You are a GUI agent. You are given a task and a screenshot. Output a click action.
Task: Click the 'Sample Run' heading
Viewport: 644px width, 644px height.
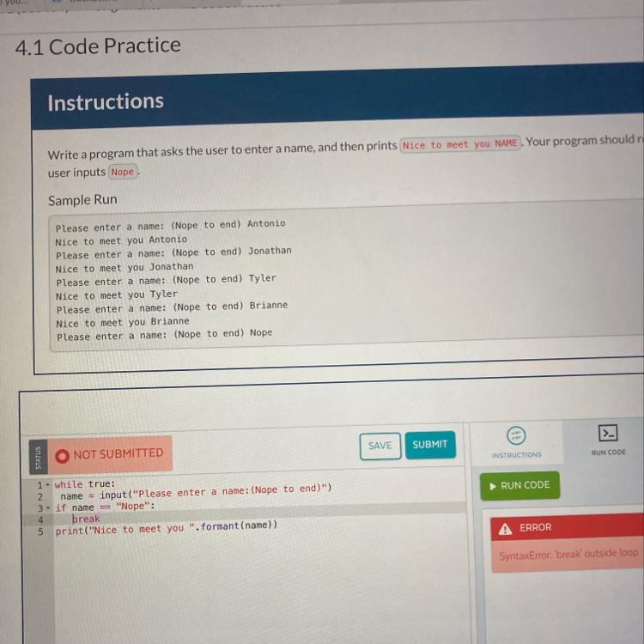tap(82, 200)
